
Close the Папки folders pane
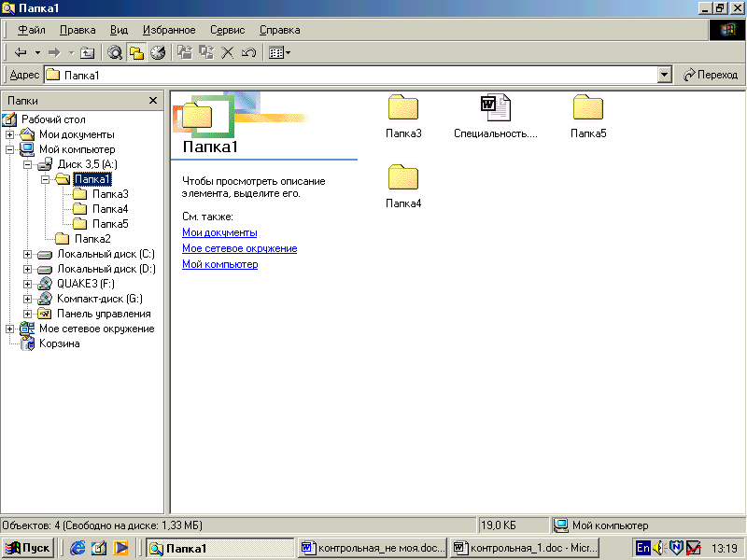[x=153, y=101]
